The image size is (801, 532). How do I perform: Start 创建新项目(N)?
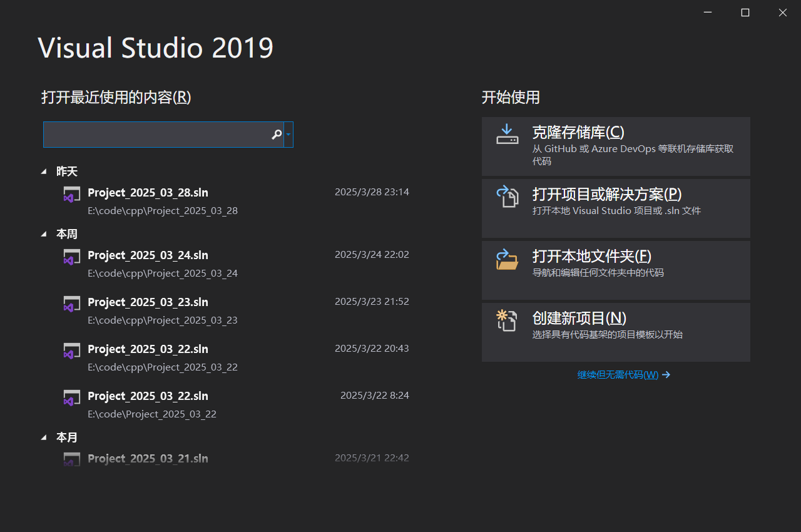pos(616,332)
